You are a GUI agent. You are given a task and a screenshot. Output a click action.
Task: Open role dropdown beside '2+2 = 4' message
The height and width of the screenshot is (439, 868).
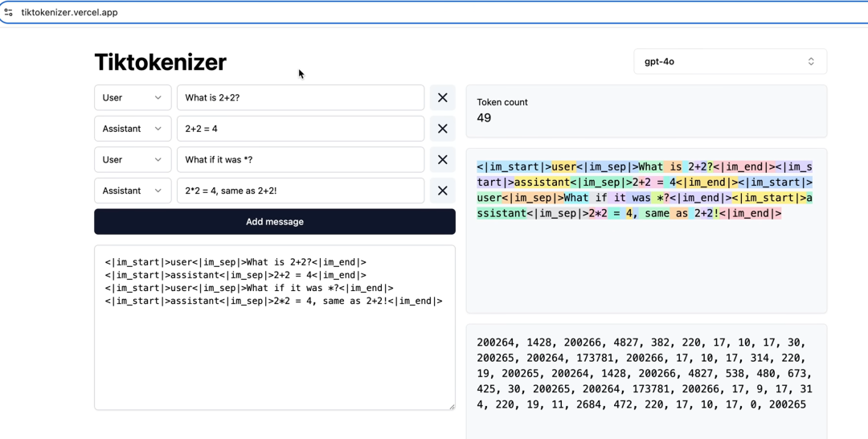(x=133, y=129)
